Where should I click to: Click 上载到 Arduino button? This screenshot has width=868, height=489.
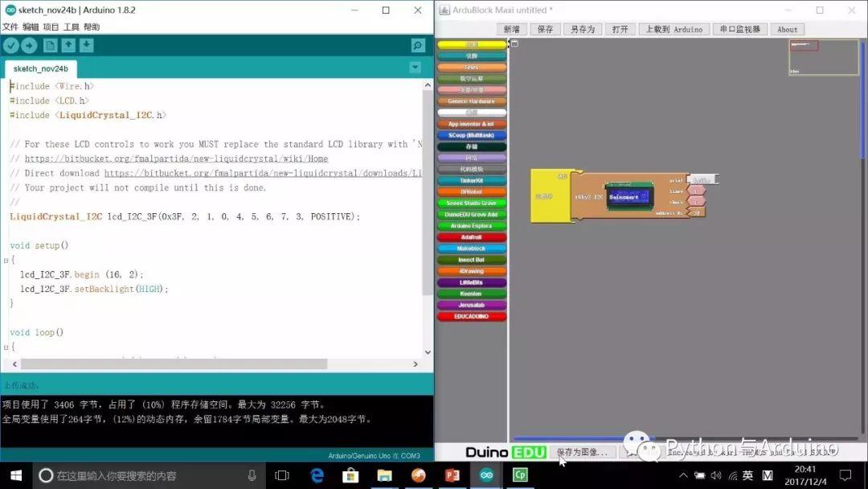tap(674, 29)
